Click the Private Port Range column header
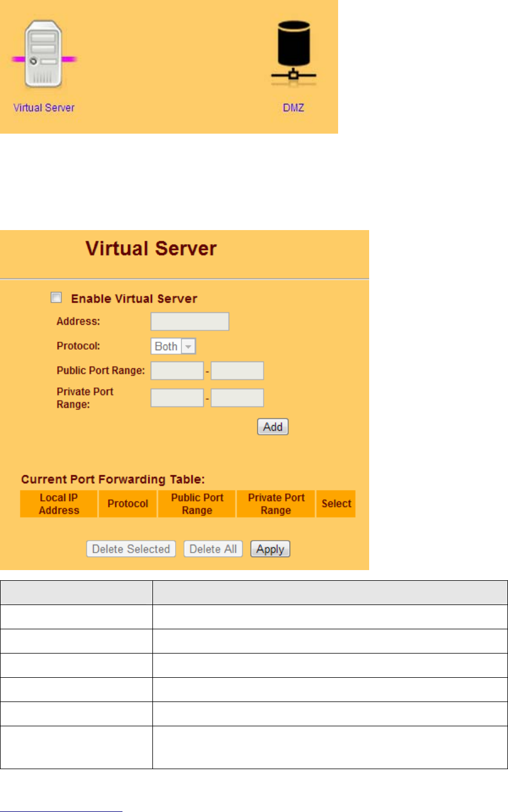 [276, 504]
